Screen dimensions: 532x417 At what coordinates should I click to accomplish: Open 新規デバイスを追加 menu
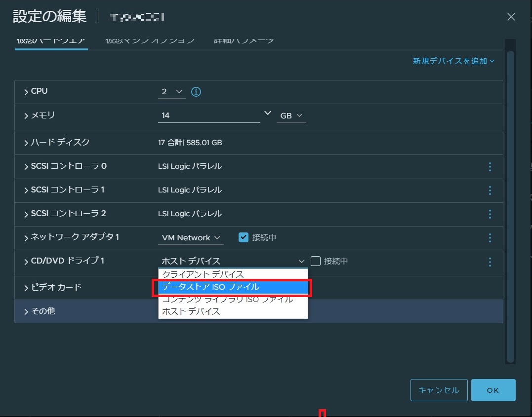click(x=453, y=61)
